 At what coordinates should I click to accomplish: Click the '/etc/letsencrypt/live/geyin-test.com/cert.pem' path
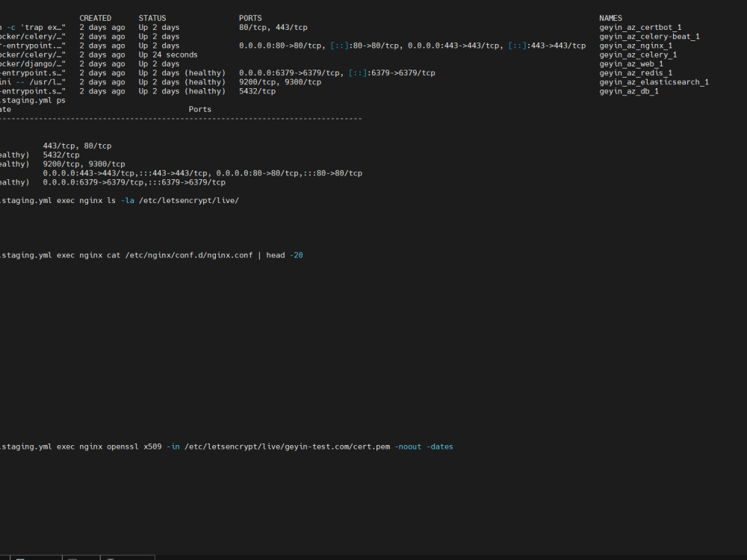pos(288,447)
